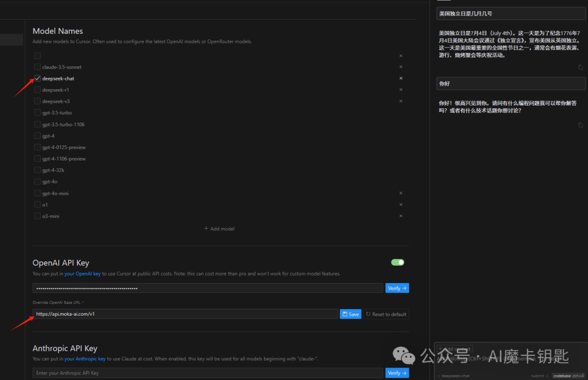Verify the Anthropic API key
Screen dimensions: 588x380
coord(397,372)
